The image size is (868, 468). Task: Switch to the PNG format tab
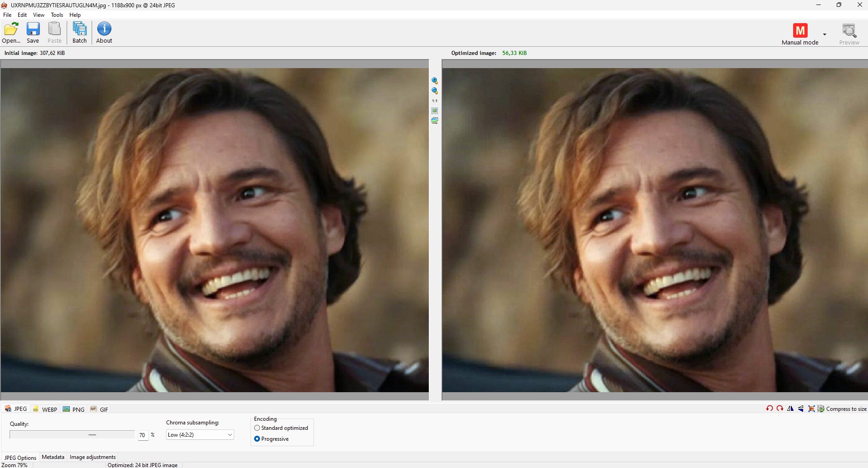tap(74, 409)
